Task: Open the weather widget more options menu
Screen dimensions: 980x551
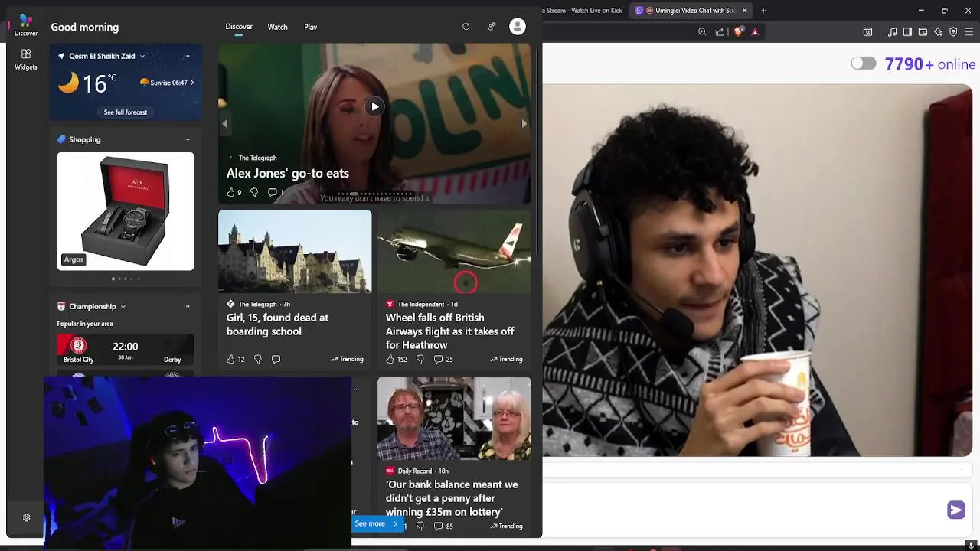Action: pyautogui.click(x=186, y=56)
